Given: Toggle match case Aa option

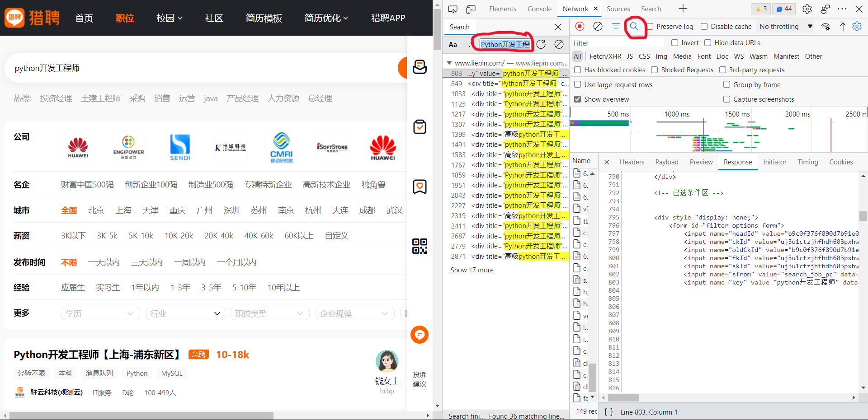Looking at the screenshot, I should click(453, 44).
